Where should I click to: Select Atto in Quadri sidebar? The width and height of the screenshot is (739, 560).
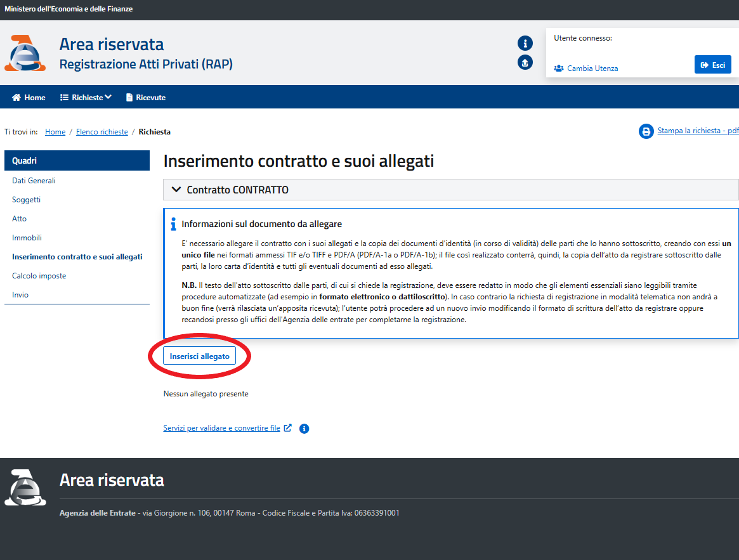tap(19, 219)
